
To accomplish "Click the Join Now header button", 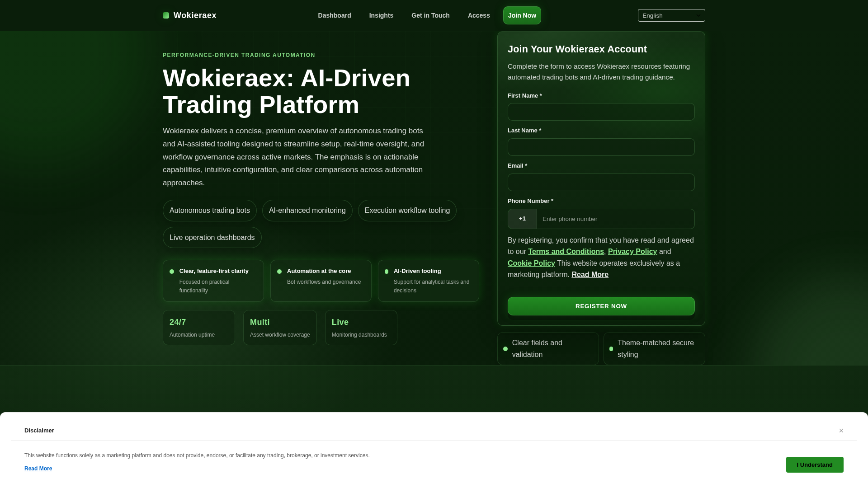I will (x=522, y=15).
